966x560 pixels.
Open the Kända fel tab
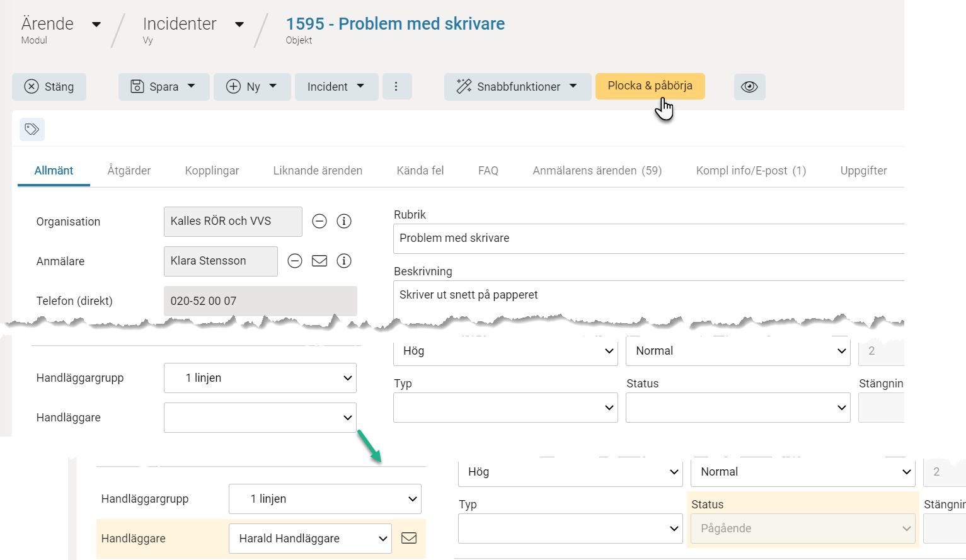point(420,171)
